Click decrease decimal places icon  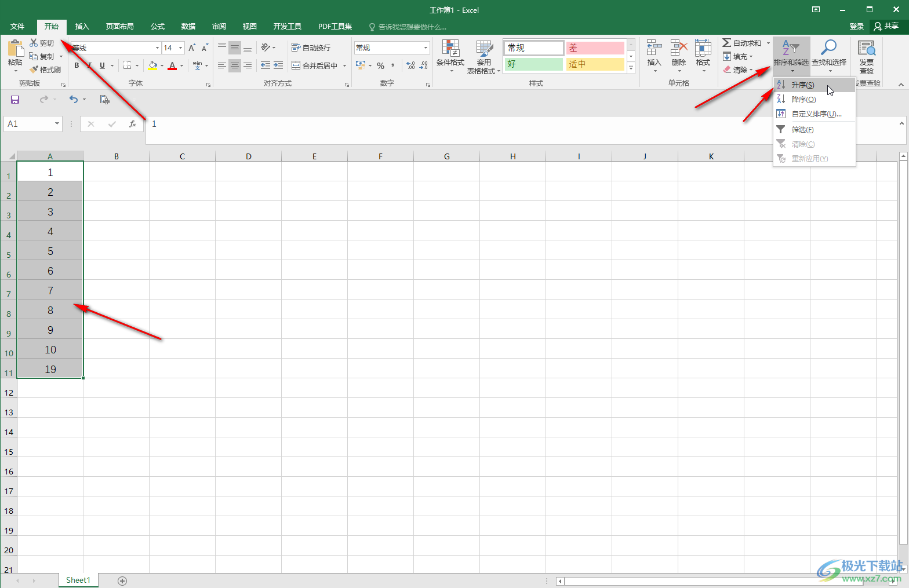tap(424, 65)
